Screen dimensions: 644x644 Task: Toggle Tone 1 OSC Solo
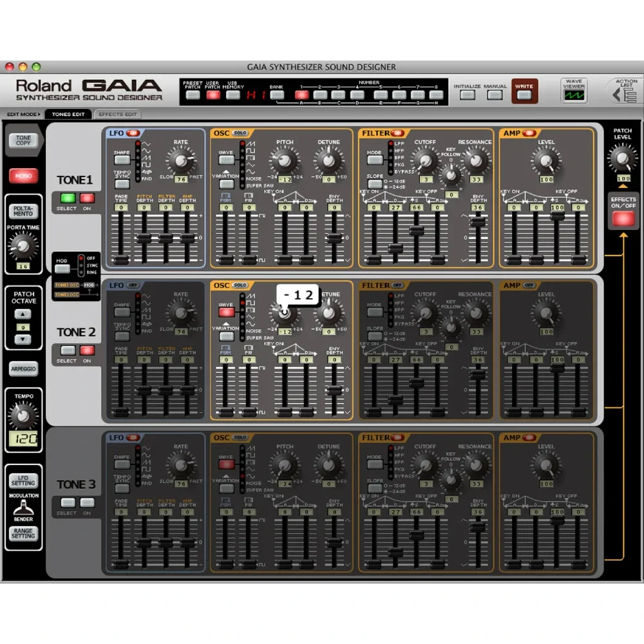[x=240, y=133]
